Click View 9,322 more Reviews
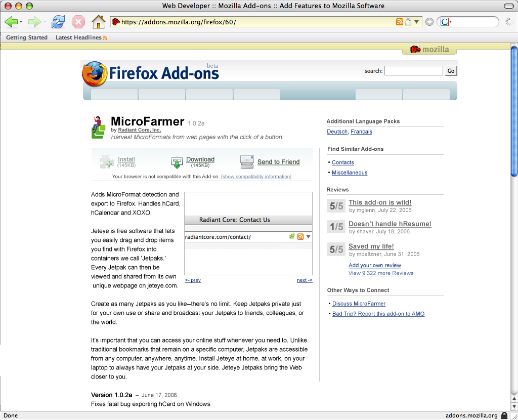This screenshot has height=420, width=518. pyautogui.click(x=380, y=273)
